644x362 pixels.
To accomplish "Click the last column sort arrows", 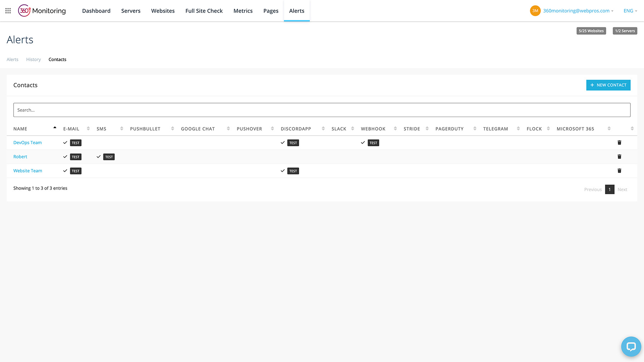I will click(632, 128).
